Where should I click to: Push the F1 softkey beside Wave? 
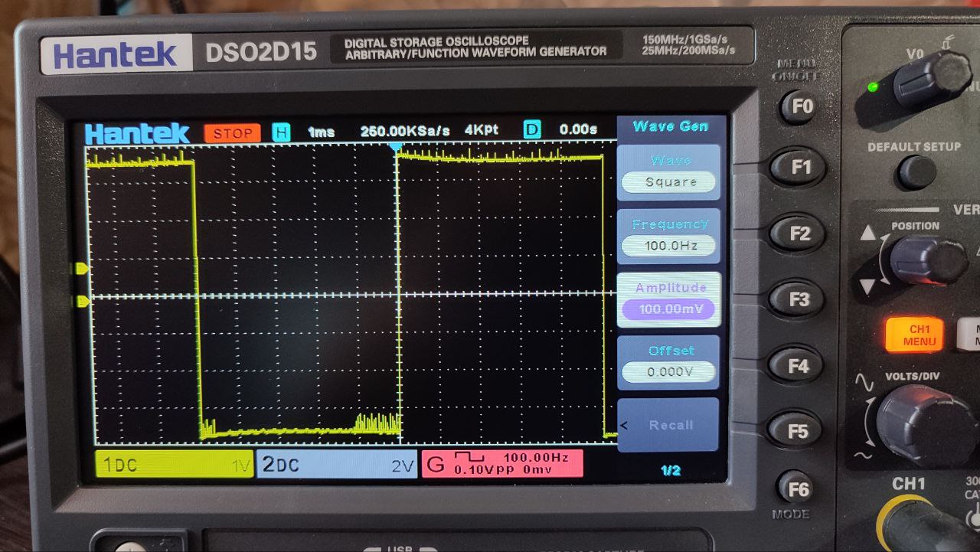[799, 167]
